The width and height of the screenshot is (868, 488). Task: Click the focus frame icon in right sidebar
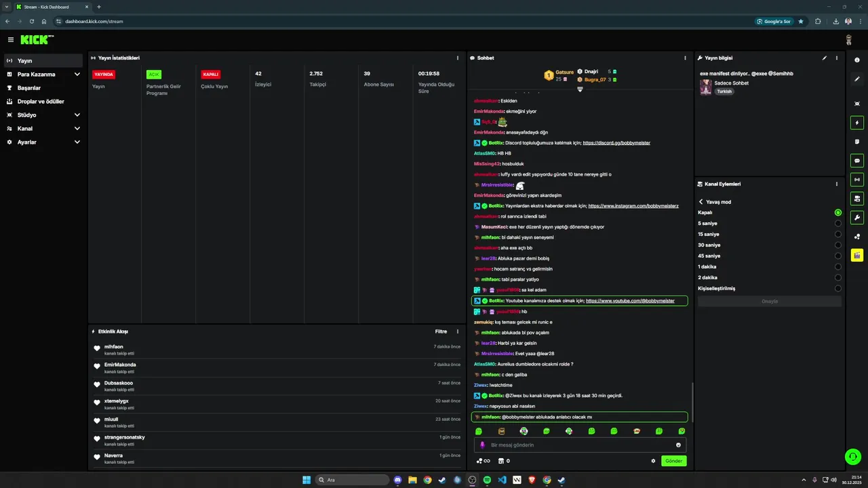coord(857,104)
